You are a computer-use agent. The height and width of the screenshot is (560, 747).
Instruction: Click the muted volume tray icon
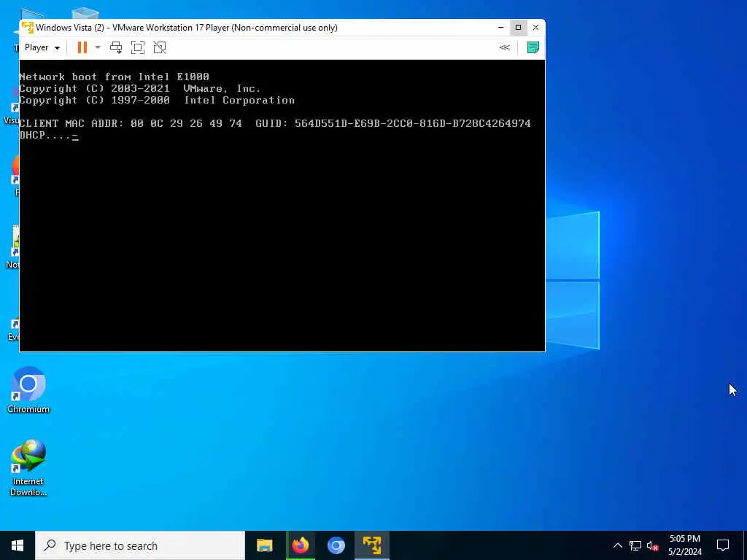[652, 545]
